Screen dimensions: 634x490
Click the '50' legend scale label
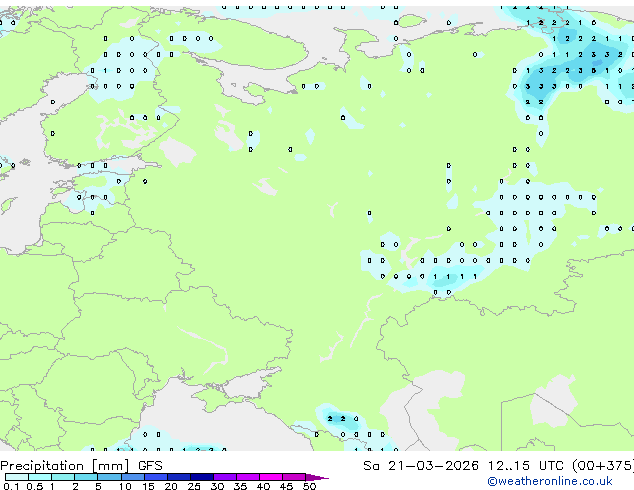(x=310, y=486)
